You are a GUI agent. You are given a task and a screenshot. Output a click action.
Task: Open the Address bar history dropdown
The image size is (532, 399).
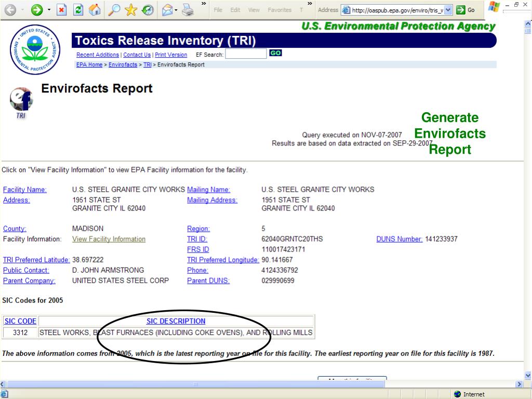point(448,10)
